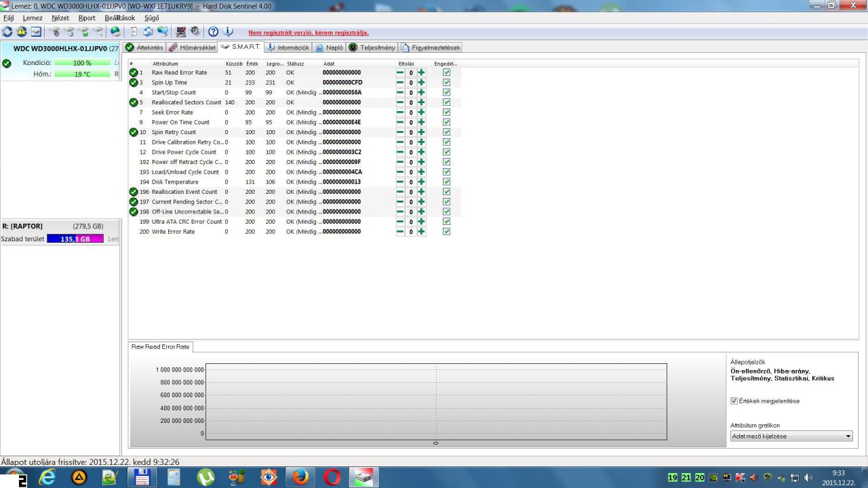
Task: Toggle the Értékek megjelenítése checkbox
Action: coord(734,401)
